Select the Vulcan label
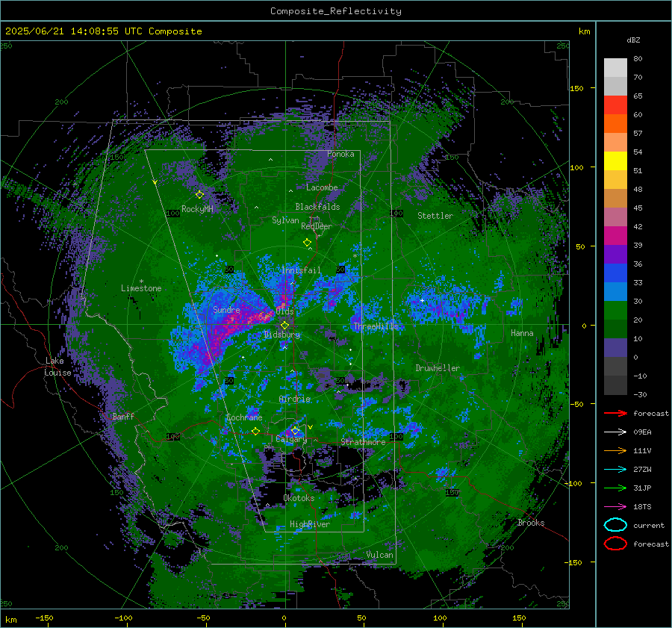Viewport: 672px width, 628px height. click(x=379, y=555)
